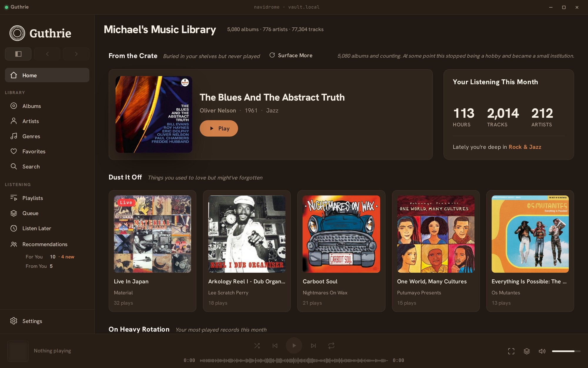
Task: Click the Favorites heart icon
Action: point(14,151)
